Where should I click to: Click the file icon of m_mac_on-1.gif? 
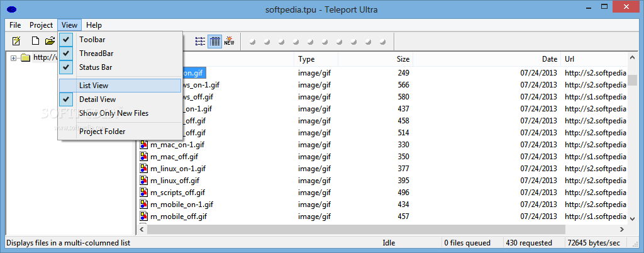tap(144, 145)
